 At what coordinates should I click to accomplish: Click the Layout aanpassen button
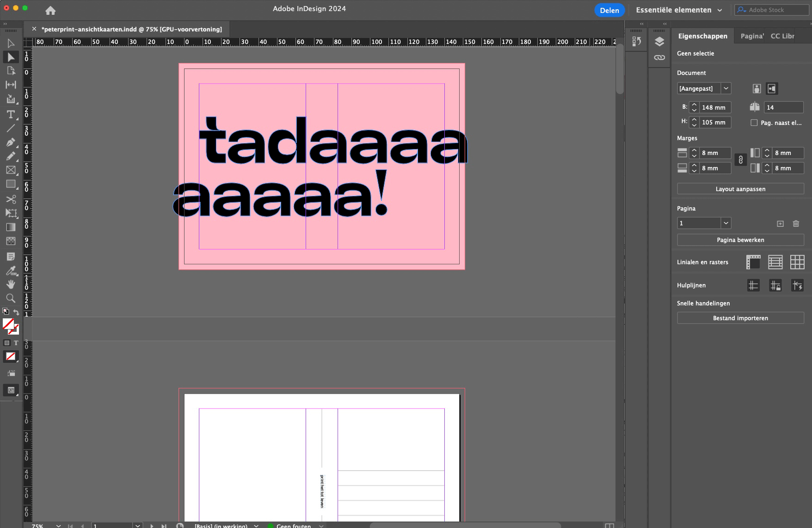(739, 188)
